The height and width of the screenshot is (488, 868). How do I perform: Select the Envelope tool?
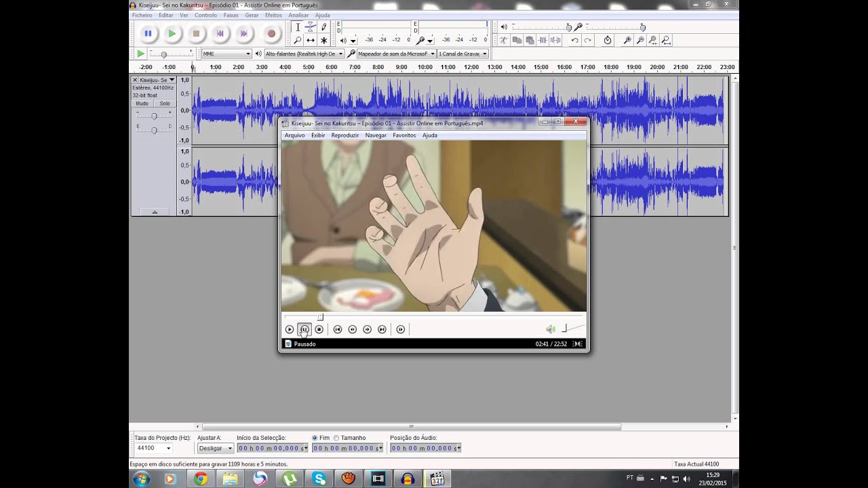click(310, 27)
